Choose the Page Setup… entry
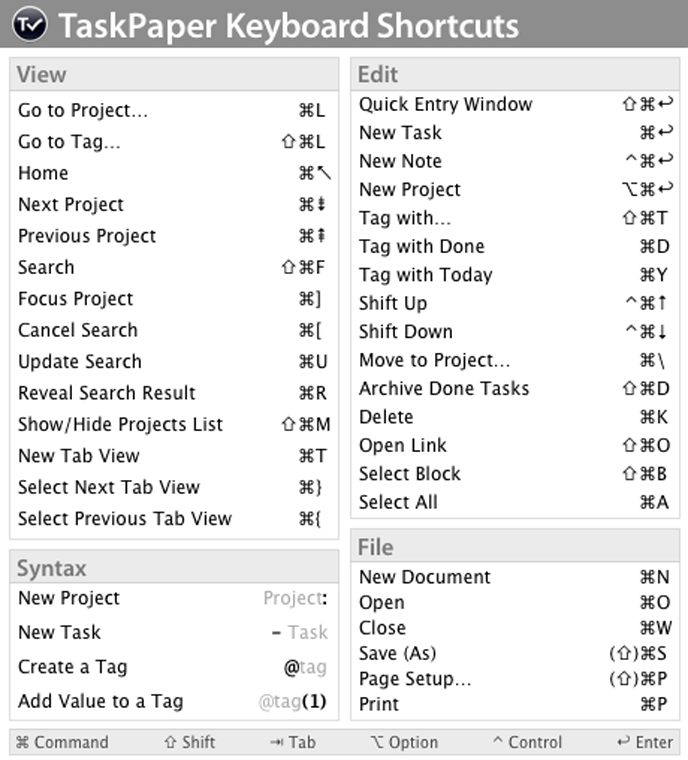 pyautogui.click(x=415, y=679)
